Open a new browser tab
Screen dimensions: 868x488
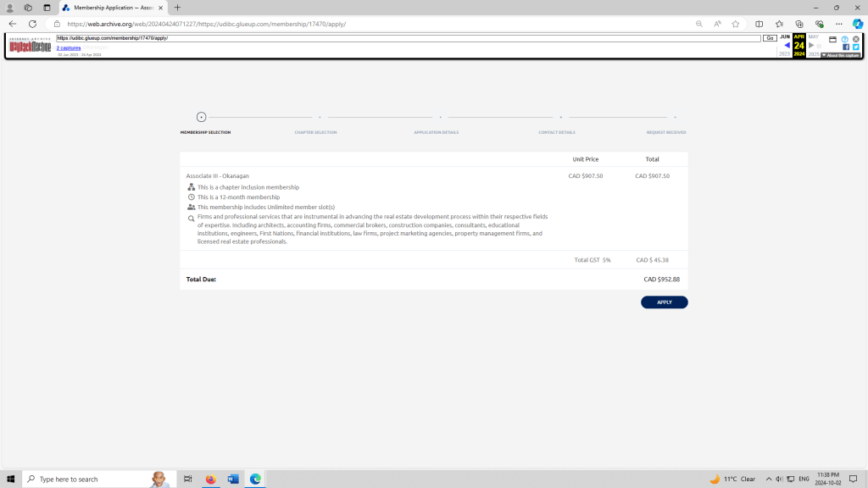(x=177, y=8)
